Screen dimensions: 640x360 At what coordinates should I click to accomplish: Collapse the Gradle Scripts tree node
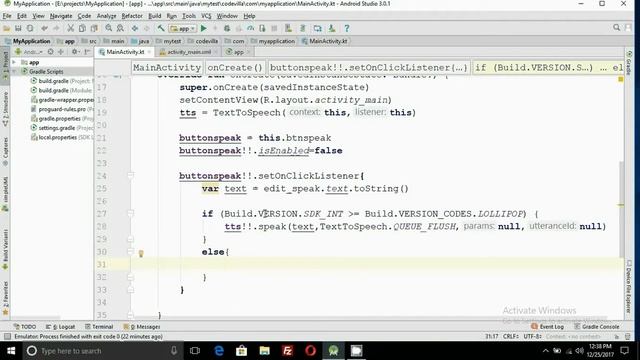tap(14, 71)
